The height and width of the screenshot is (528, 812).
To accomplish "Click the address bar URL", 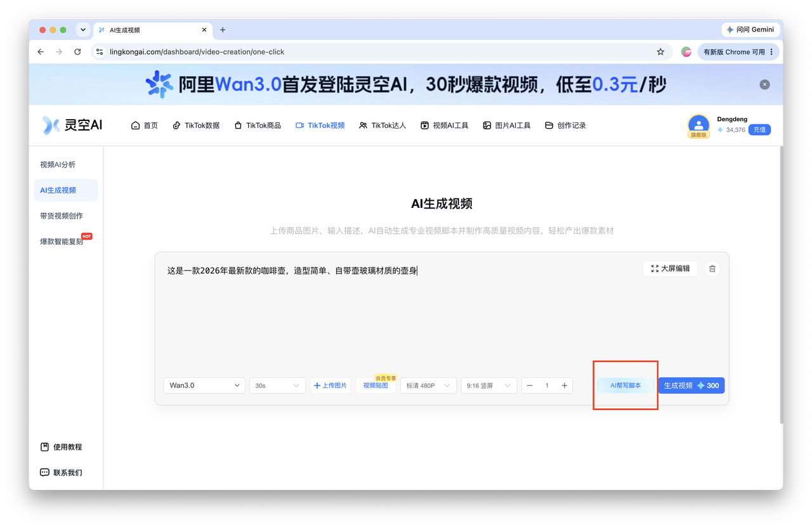I will [x=197, y=52].
